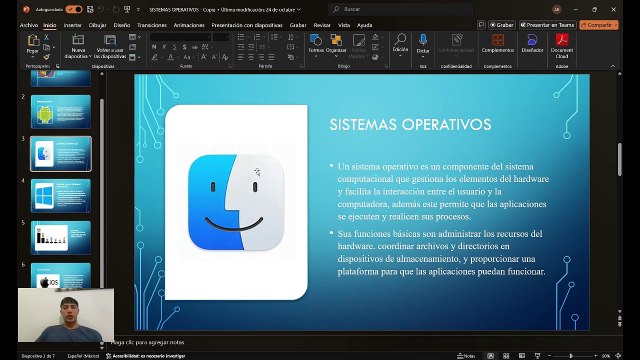Toggle the Autoguardado switch
The width and height of the screenshot is (640, 360).
(74, 9)
